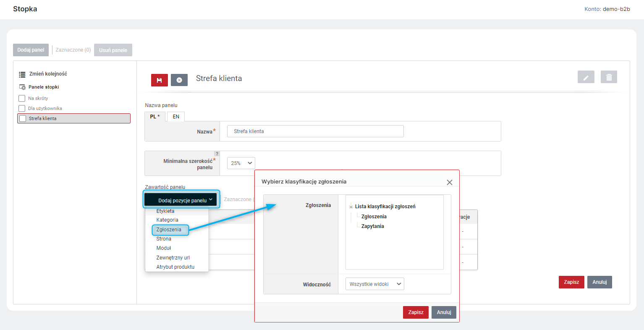644x330 pixels.
Task: Click the Dodaj panel button
Action: pos(31,50)
